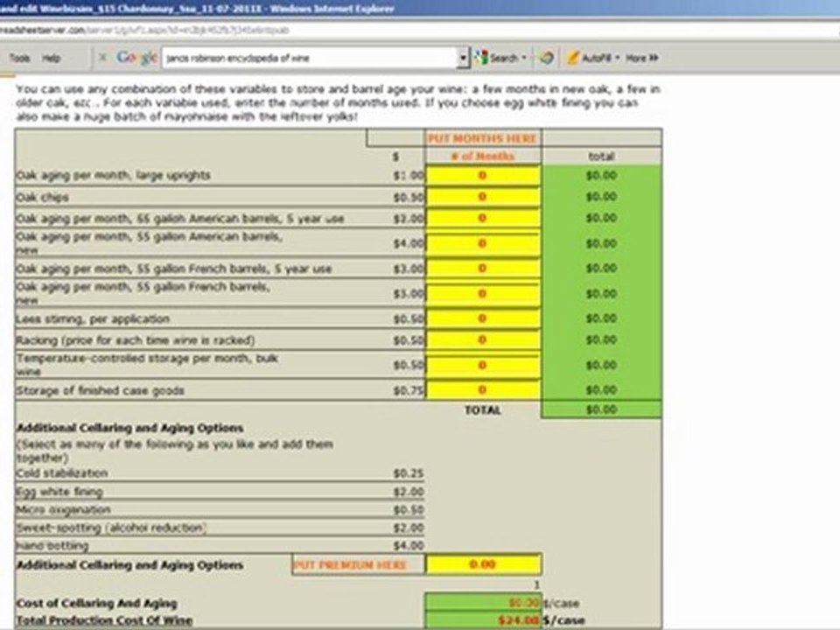This screenshot has width=840, height=630.
Task: Click the 'total' column header
Action: tap(601, 156)
